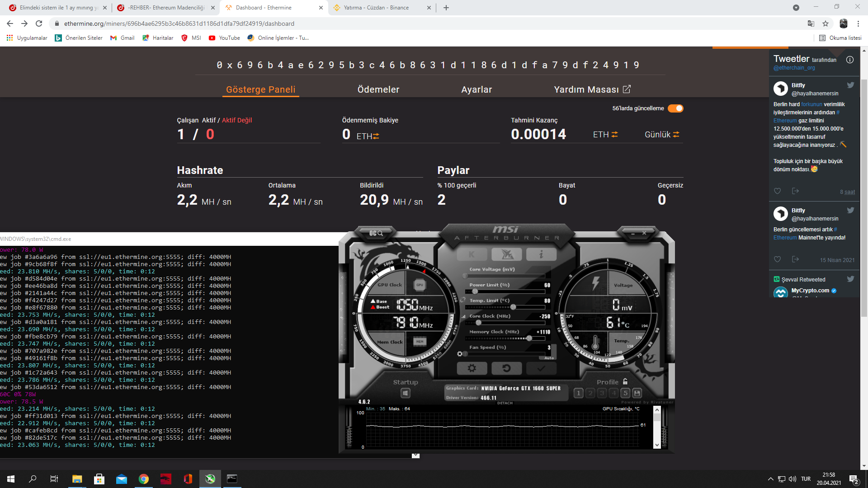Change the Günlük earnings period

click(x=662, y=134)
